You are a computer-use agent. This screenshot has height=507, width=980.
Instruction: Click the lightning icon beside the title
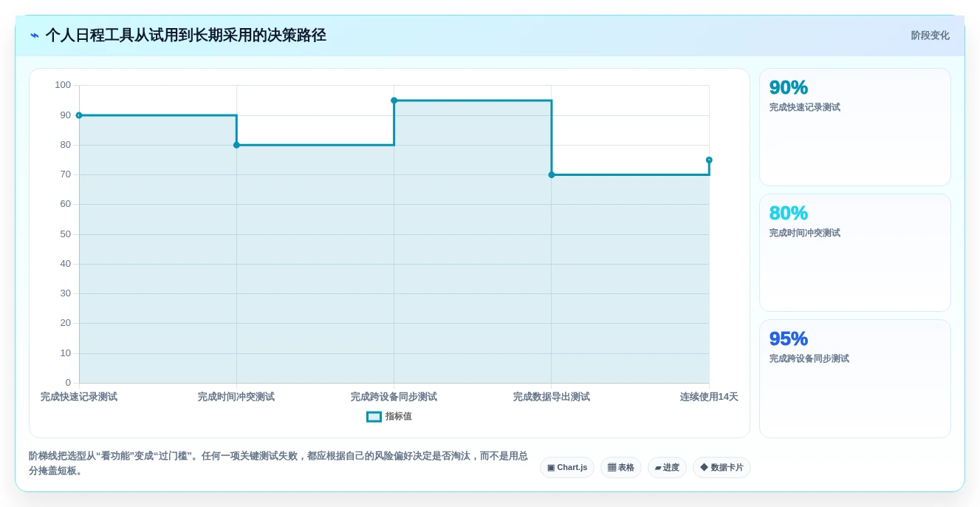click(x=35, y=35)
